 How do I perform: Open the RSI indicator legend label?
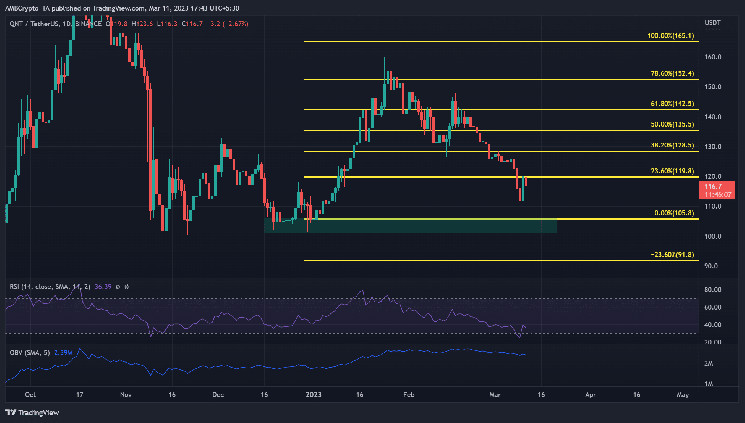(50, 287)
